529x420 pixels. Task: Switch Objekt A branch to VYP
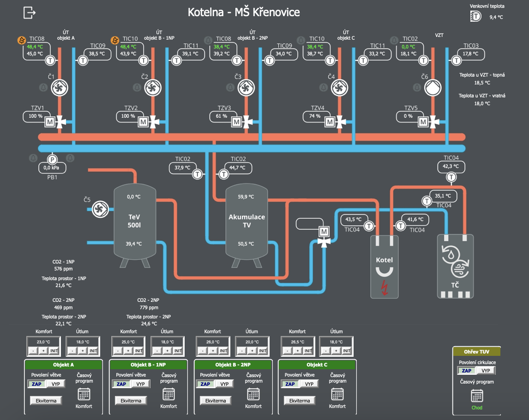point(56,384)
